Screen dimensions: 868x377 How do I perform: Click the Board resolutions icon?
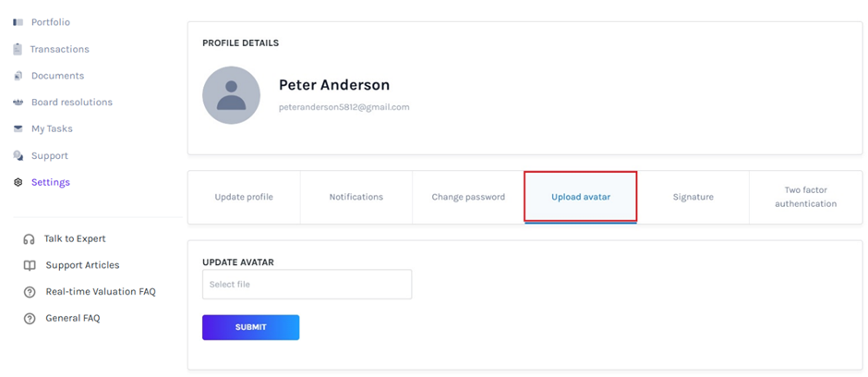18,103
